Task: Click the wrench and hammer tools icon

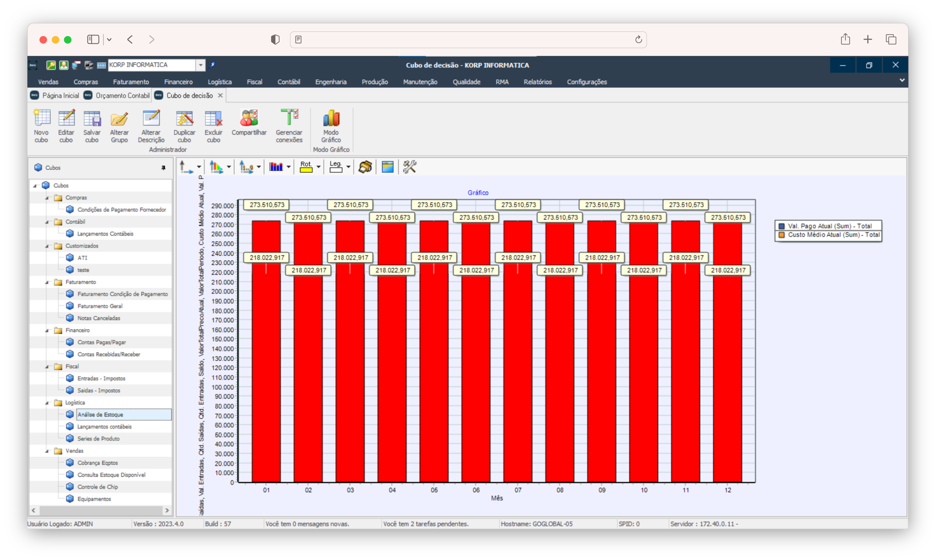Action: tap(409, 167)
